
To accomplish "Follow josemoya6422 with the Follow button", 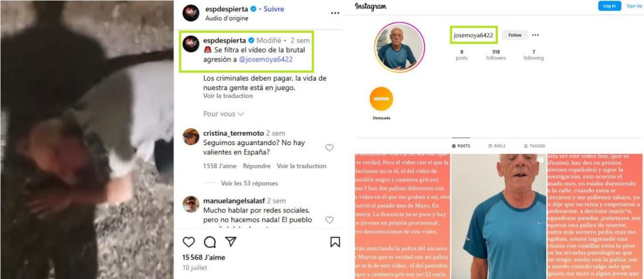I will (x=515, y=35).
